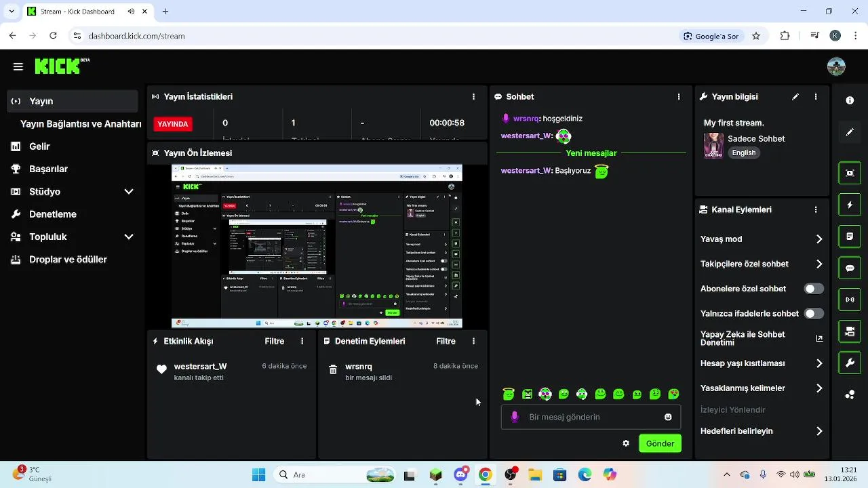
Task: Click the microphone badge in message box
Action: point(515,418)
